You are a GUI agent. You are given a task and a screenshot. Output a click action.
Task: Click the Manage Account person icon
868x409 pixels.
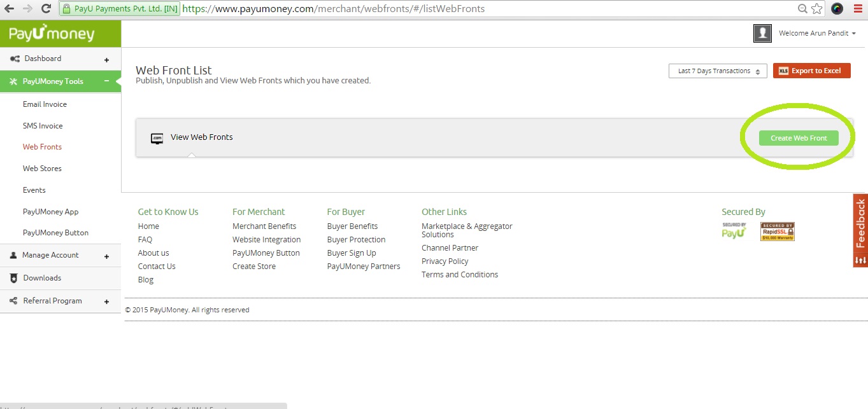click(13, 255)
